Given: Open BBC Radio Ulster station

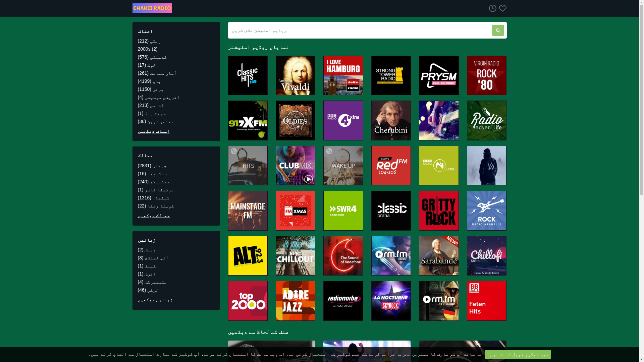Looking at the screenshot, I should [x=439, y=166].
